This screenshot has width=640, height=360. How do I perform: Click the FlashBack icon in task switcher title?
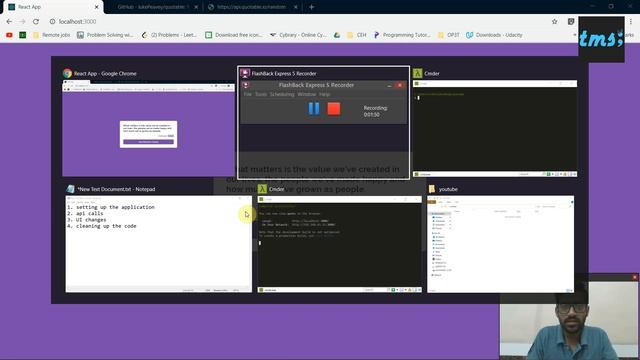pos(245,73)
